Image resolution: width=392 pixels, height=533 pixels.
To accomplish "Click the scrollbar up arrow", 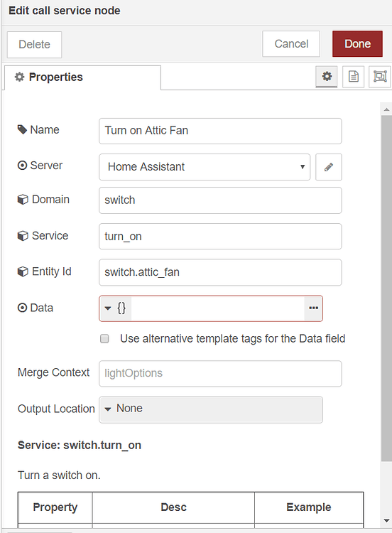I will (x=386, y=109).
